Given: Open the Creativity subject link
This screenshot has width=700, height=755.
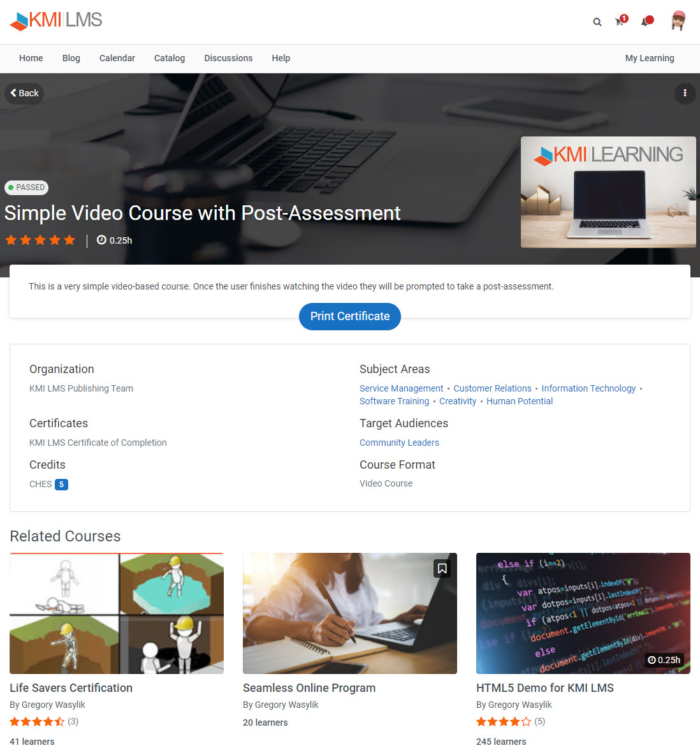Looking at the screenshot, I should (x=457, y=402).
